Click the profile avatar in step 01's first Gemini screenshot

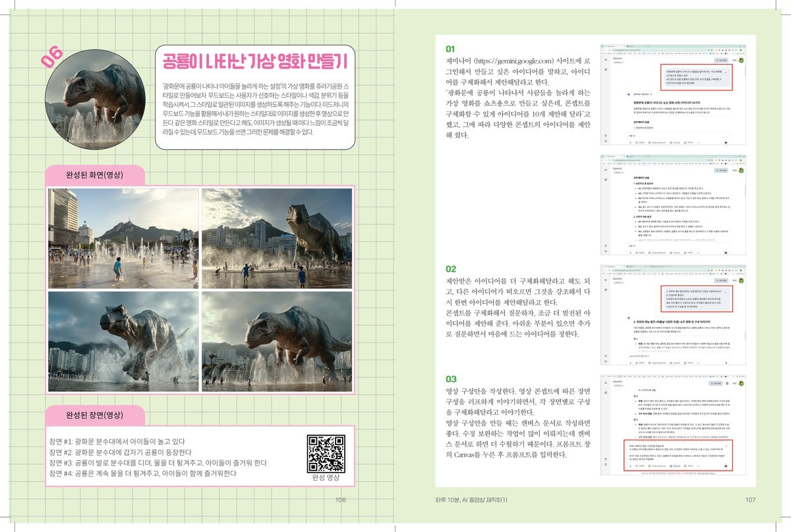(741, 61)
